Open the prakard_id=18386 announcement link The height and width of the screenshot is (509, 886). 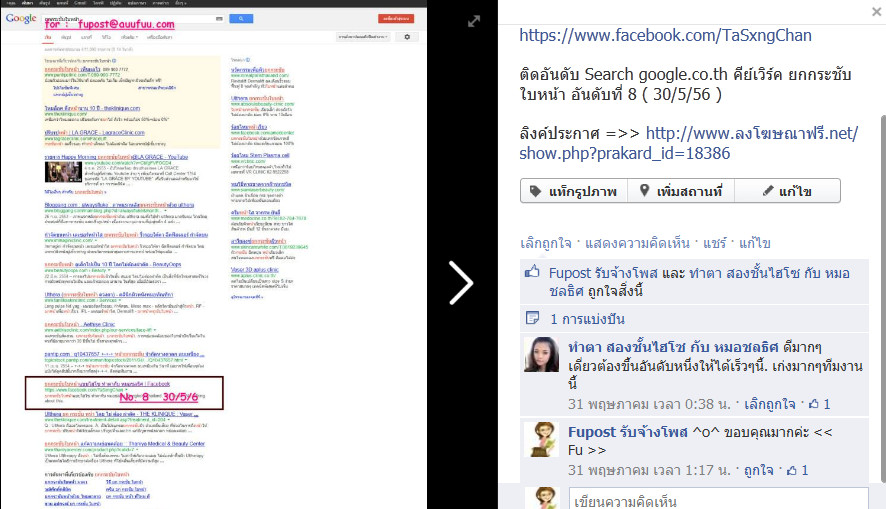(x=689, y=143)
